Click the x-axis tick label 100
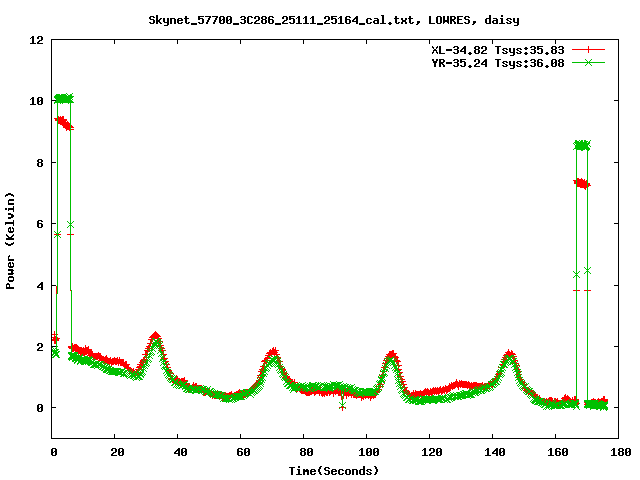Viewport: 640px width, 480px height. [x=369, y=452]
